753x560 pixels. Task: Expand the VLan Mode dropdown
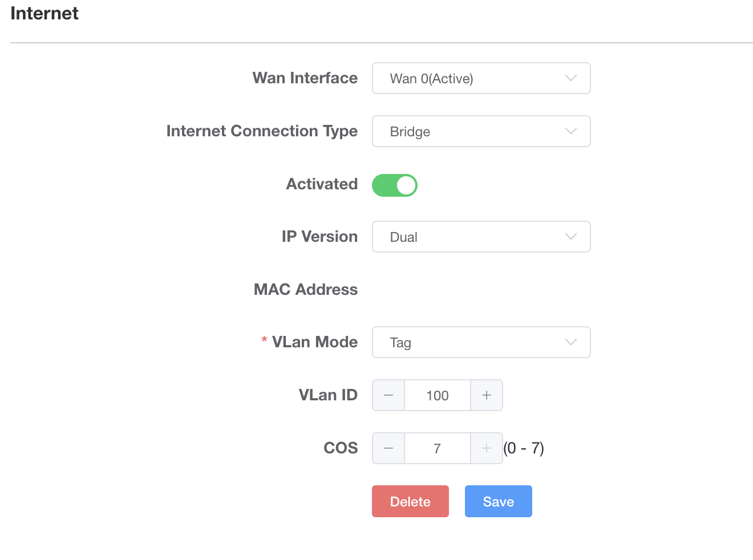click(481, 342)
